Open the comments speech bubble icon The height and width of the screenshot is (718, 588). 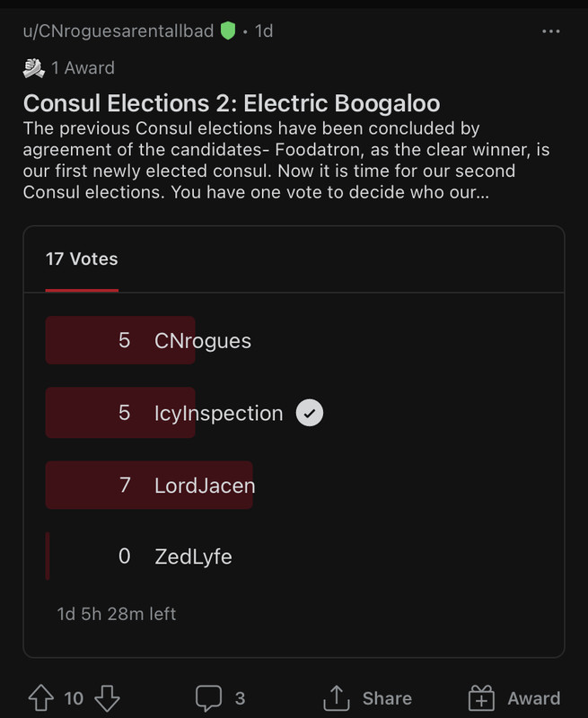click(x=209, y=698)
